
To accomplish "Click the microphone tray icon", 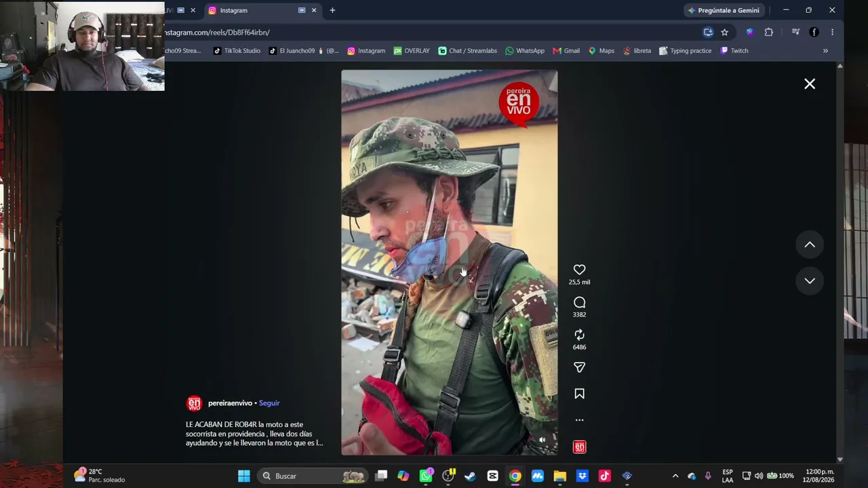I will click(x=708, y=476).
